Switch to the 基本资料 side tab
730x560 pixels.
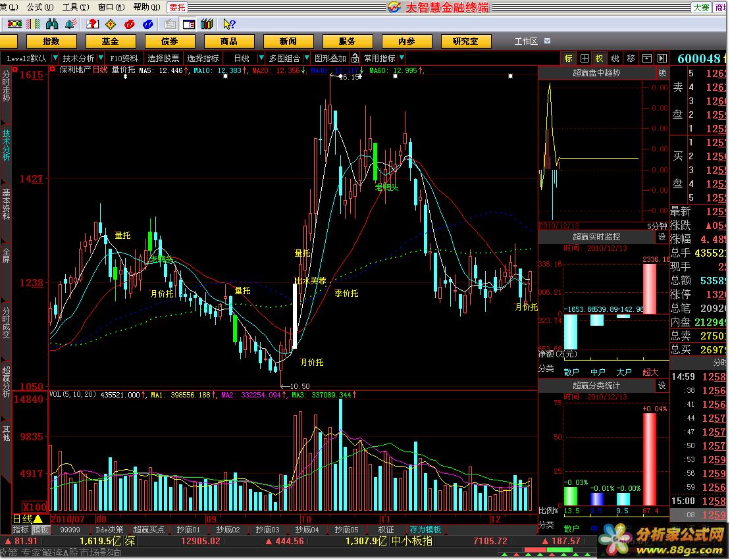(6, 204)
